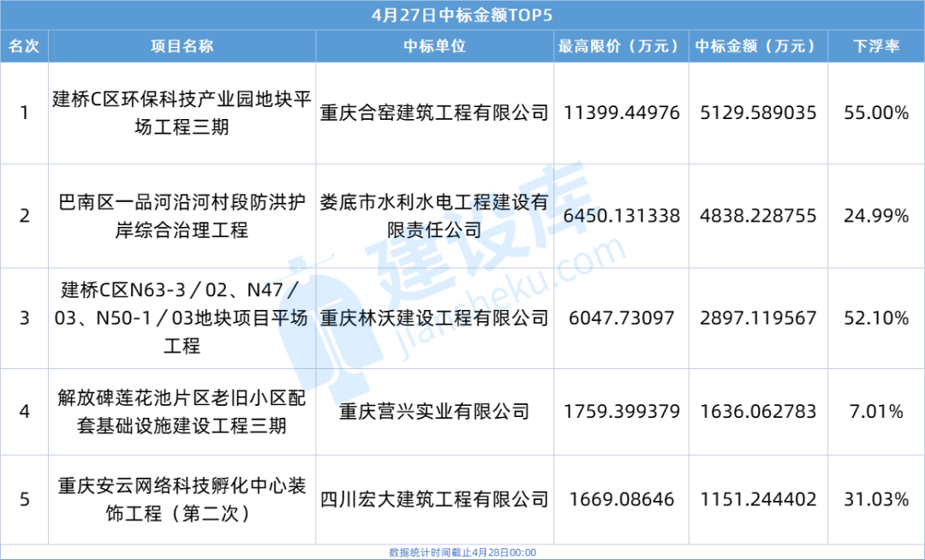Click company '重庆合窑建筑工程有限公司'

pos(434,113)
